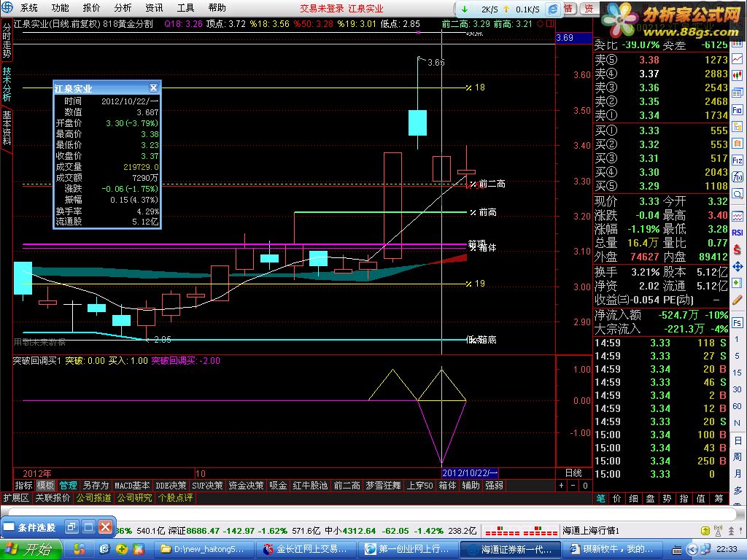Click the red S icon in right toolbar
The width and height of the screenshot is (747, 560).
pyautogui.click(x=738, y=249)
